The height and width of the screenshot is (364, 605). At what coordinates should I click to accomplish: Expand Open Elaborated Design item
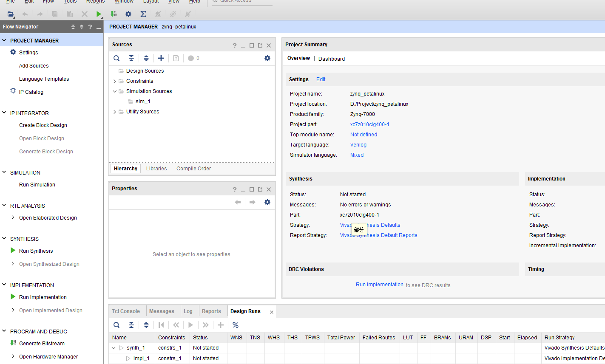(13, 217)
